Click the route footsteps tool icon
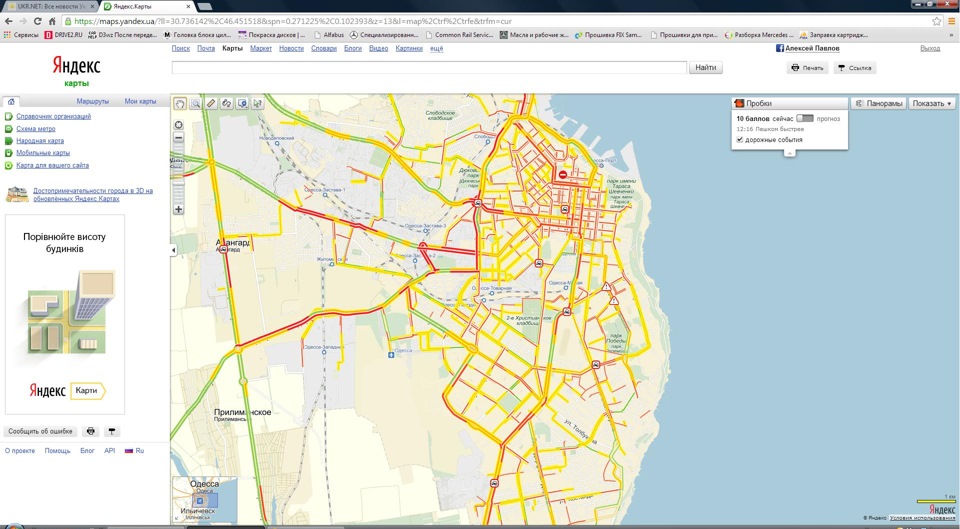Image resolution: width=960 pixels, height=529 pixels. [227, 103]
